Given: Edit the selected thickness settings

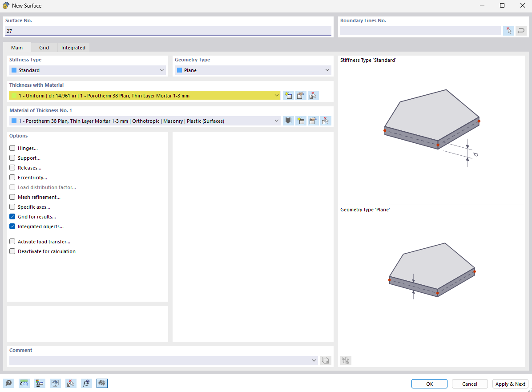Looking at the screenshot, I should (x=300, y=95).
